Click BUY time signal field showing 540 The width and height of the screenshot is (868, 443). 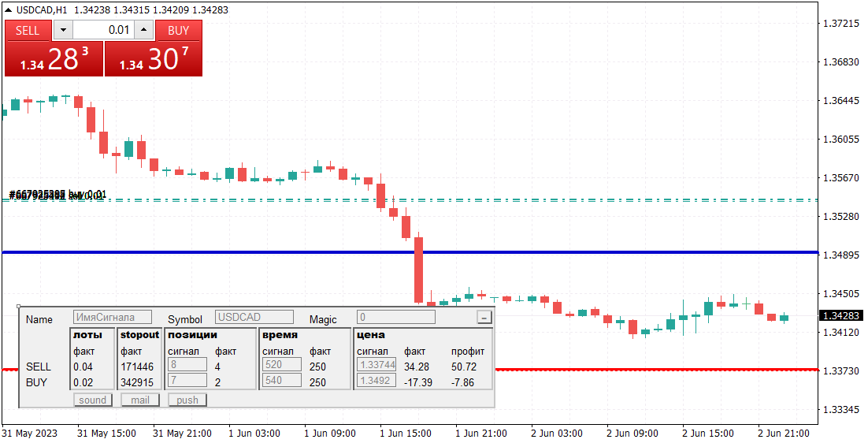coord(282,380)
